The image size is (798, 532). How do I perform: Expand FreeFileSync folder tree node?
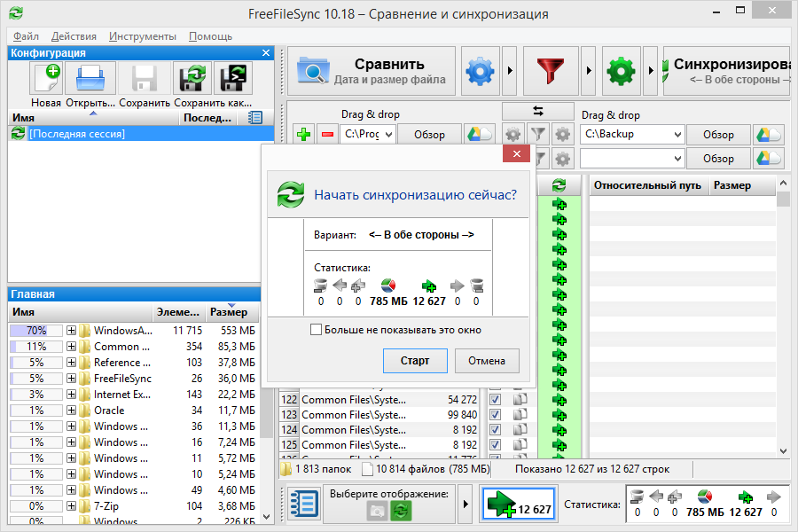71,379
